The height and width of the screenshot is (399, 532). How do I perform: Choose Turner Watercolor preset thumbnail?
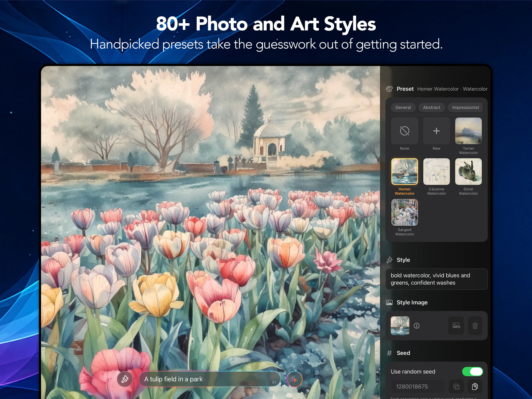[468, 131]
